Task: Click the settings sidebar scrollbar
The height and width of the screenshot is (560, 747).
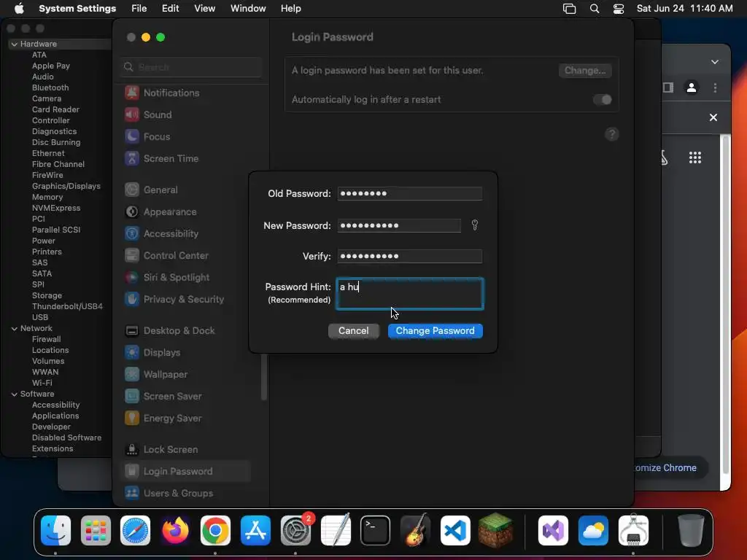Action: tap(263, 378)
